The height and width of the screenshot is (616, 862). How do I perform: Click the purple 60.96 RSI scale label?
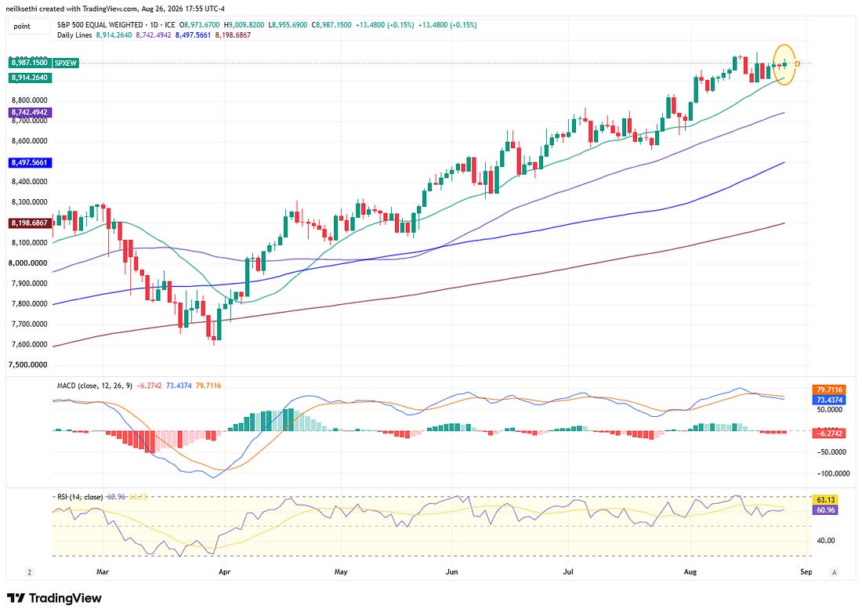pyautogui.click(x=826, y=510)
